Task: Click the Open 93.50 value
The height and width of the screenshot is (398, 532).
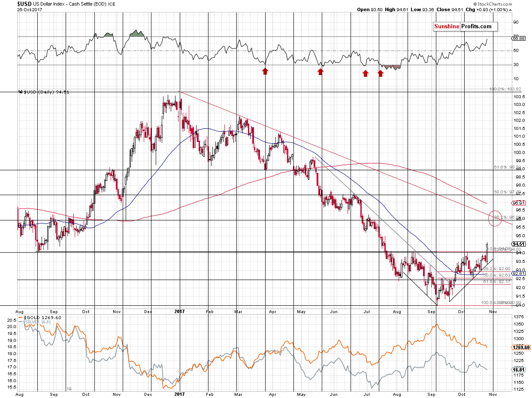Action: tap(371, 9)
